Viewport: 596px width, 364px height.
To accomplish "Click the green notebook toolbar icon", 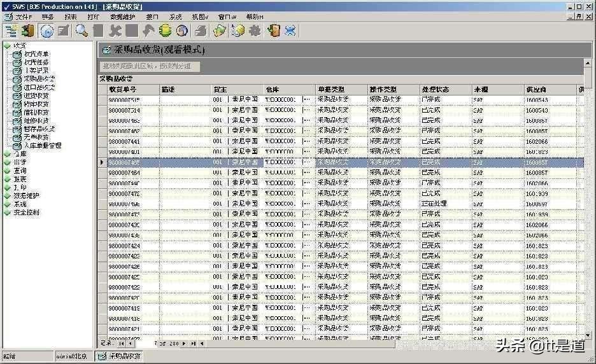I will (220, 31).
